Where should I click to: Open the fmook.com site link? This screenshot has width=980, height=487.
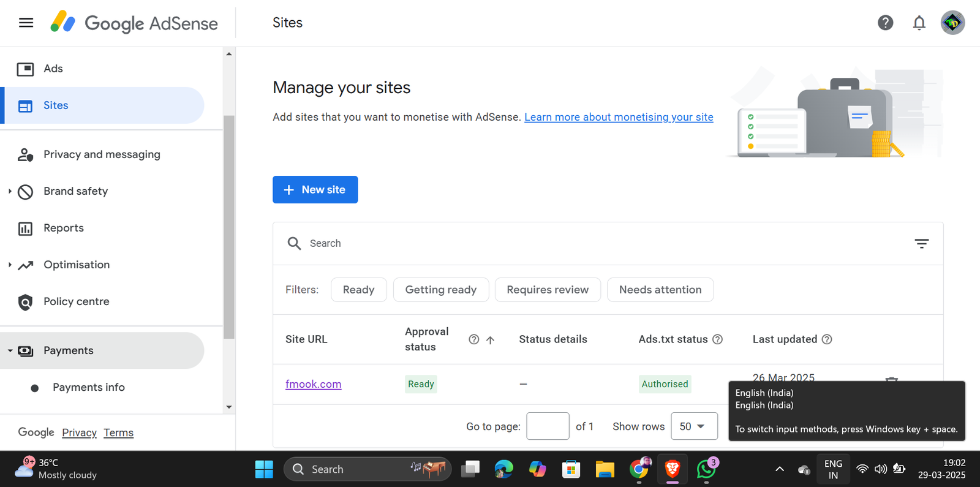[x=313, y=384]
